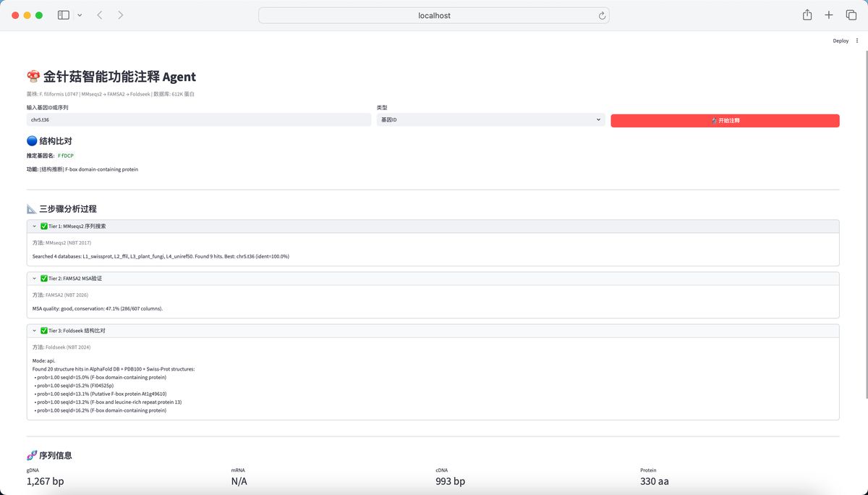Click the green inferred gene name F fDCP
Viewport: 868px width, 495px height.
[66, 156]
